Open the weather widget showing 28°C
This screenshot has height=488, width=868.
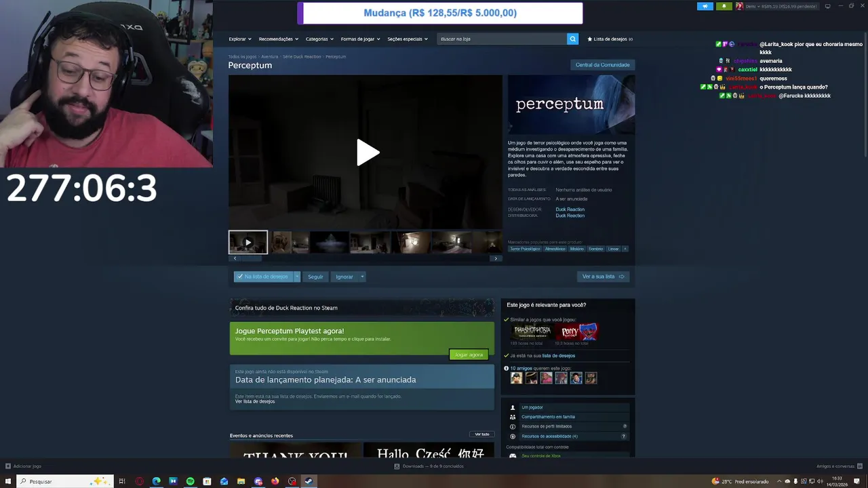(x=740, y=481)
